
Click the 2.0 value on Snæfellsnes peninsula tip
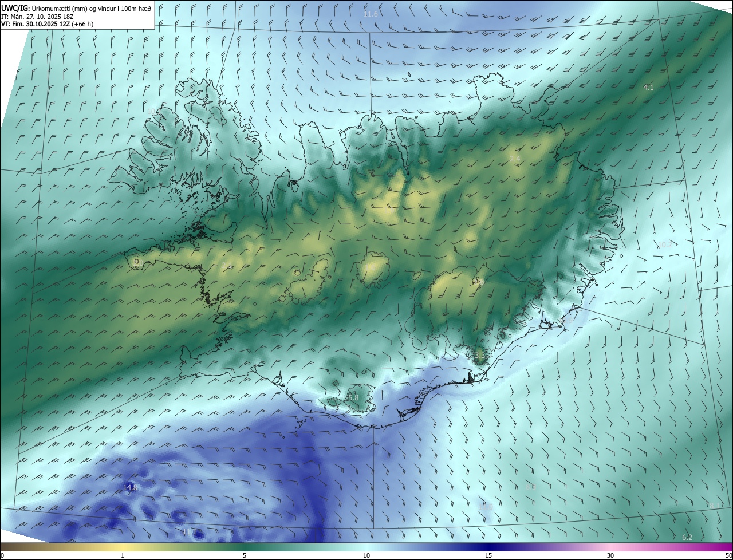(x=137, y=262)
